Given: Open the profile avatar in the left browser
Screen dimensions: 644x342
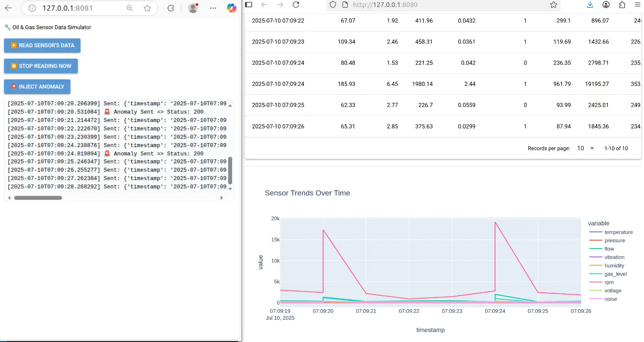Looking at the screenshot, I should tap(193, 8).
